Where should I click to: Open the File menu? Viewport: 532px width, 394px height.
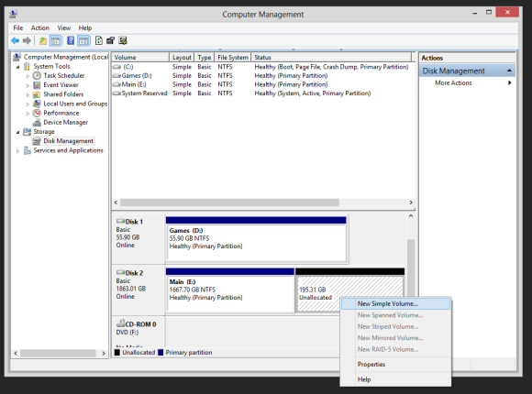point(18,27)
